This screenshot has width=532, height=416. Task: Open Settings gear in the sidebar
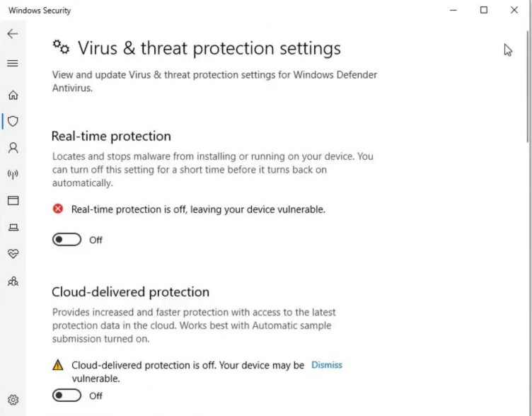click(x=13, y=400)
